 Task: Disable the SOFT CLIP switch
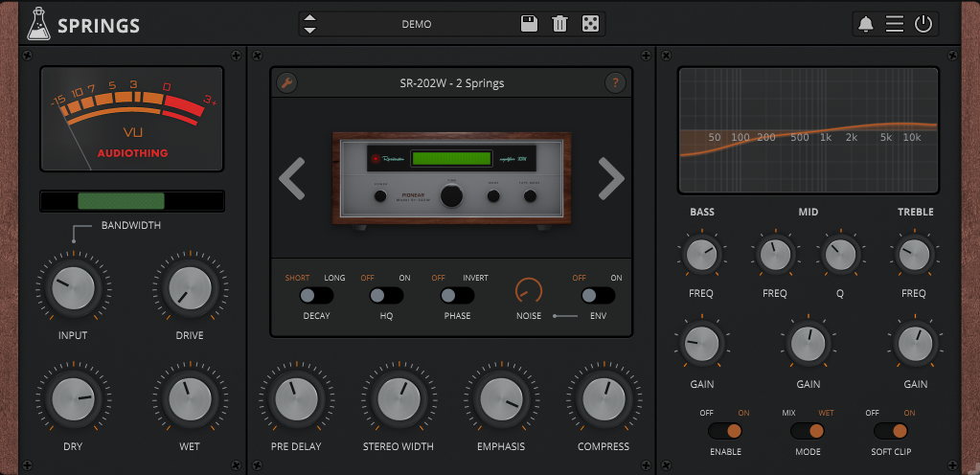coord(890,431)
